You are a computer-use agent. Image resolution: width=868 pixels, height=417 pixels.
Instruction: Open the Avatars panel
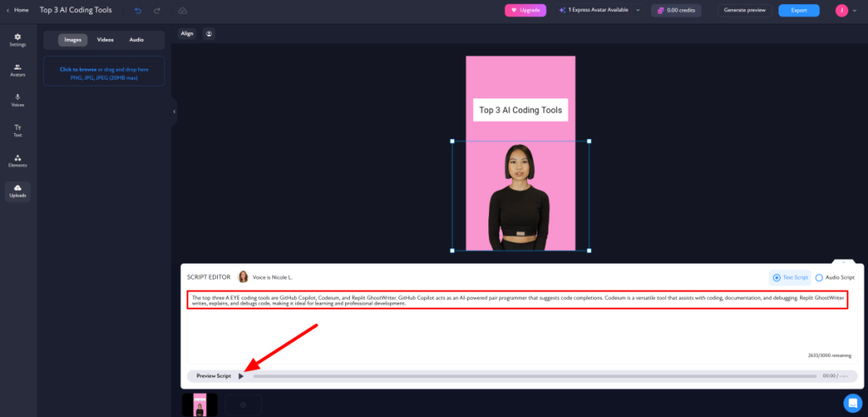click(x=18, y=70)
